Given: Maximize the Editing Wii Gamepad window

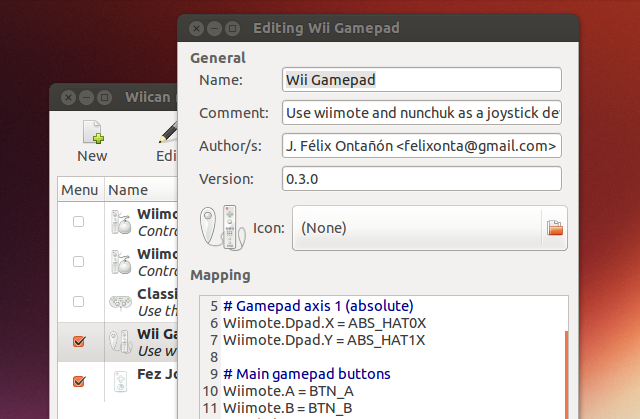Looking at the screenshot, I should pyautogui.click(x=232, y=29).
